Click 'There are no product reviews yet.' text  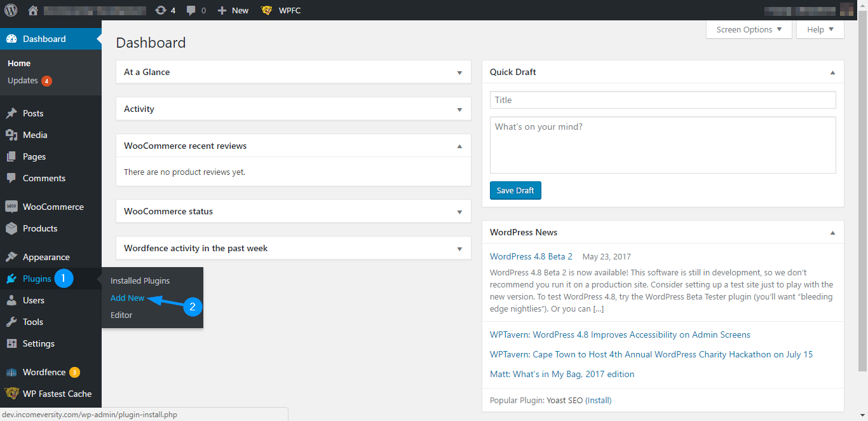(184, 172)
